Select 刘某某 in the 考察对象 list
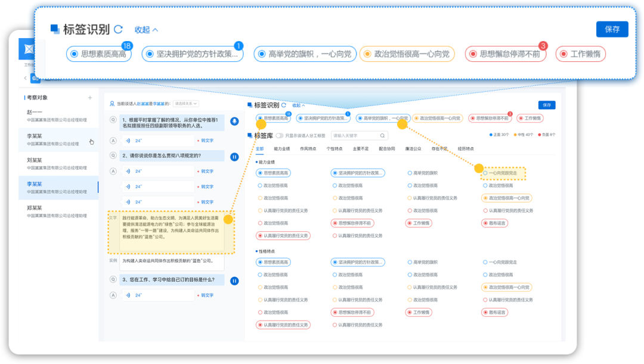Screen dimensions: 644x364 coord(34,160)
